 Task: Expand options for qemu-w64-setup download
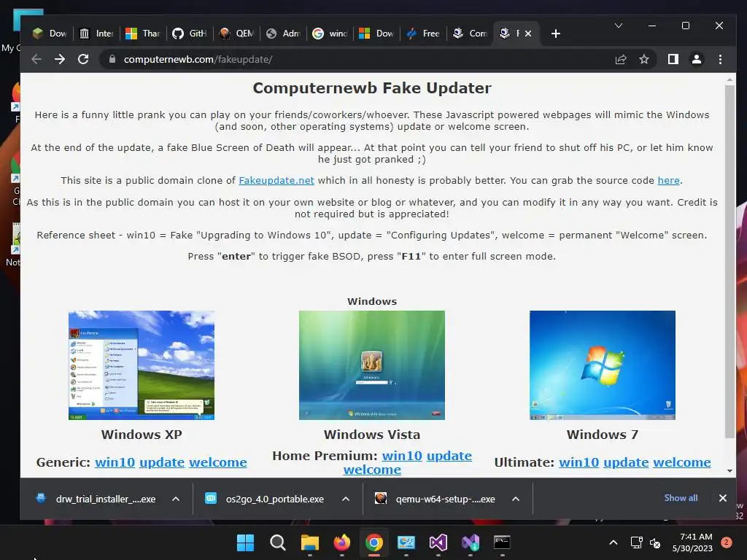(x=516, y=499)
